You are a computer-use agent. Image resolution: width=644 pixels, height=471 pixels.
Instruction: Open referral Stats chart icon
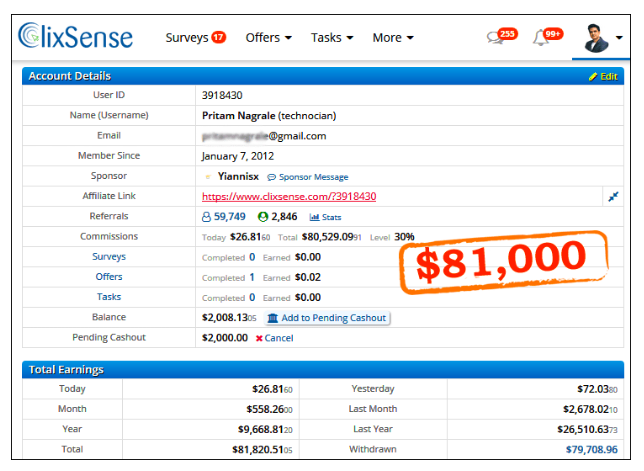coord(314,216)
